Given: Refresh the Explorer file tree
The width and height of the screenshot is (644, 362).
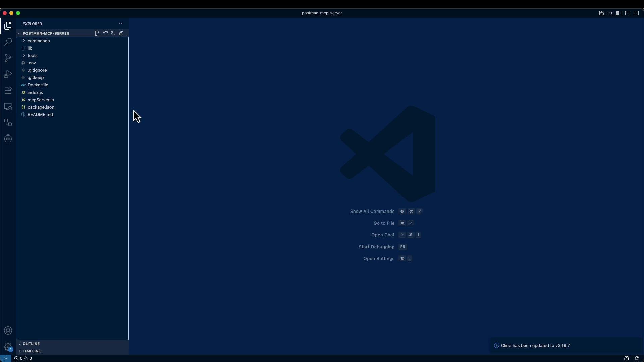Looking at the screenshot, I should pyautogui.click(x=113, y=33).
